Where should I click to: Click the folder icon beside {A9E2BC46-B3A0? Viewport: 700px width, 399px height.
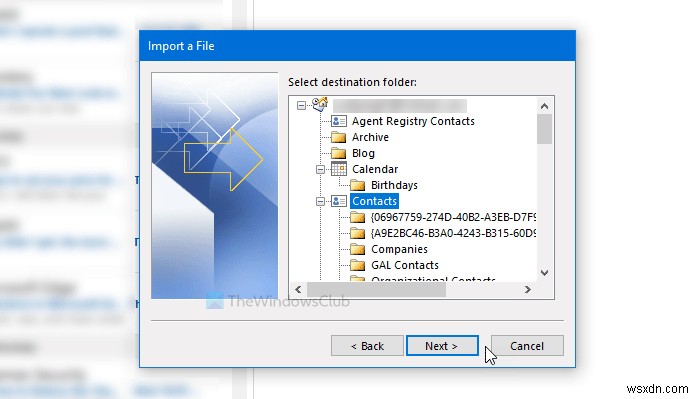[358, 233]
